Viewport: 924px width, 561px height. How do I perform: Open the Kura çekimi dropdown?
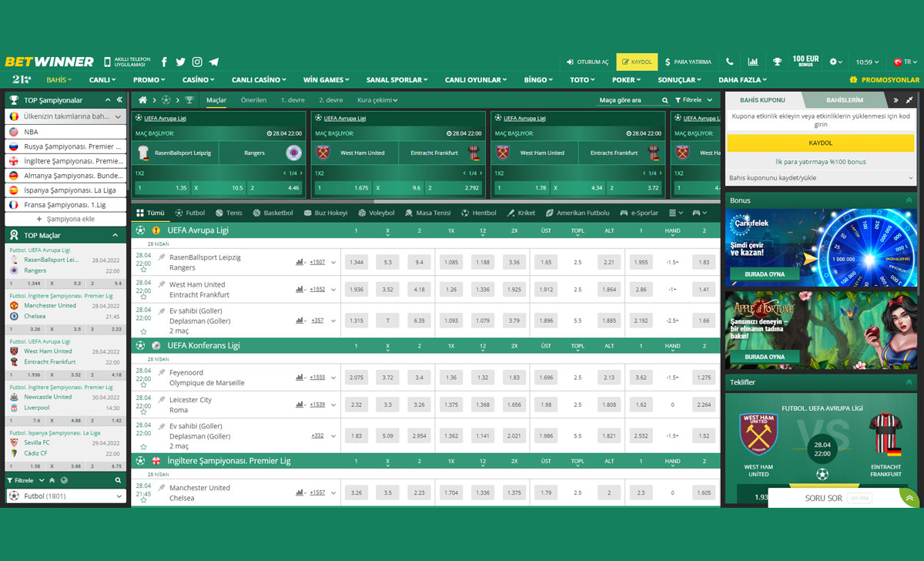click(377, 100)
